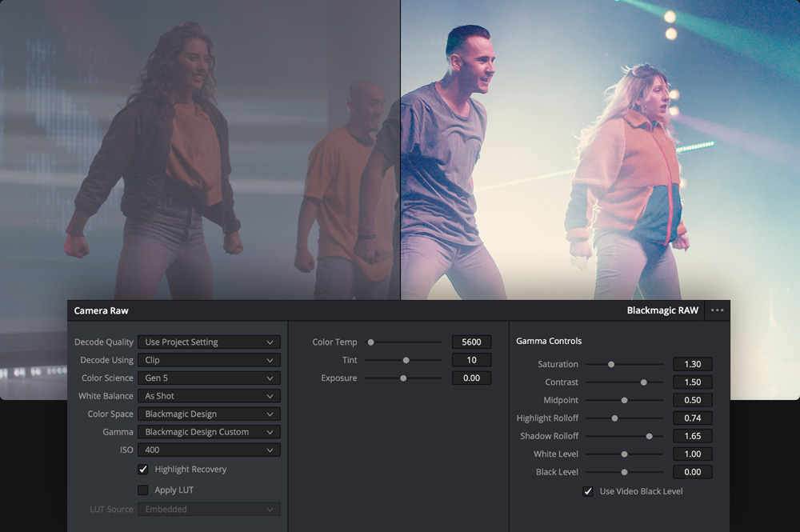Screen dimensions: 800x532
Task: Expand the Color Space dropdown
Action: coord(209,414)
